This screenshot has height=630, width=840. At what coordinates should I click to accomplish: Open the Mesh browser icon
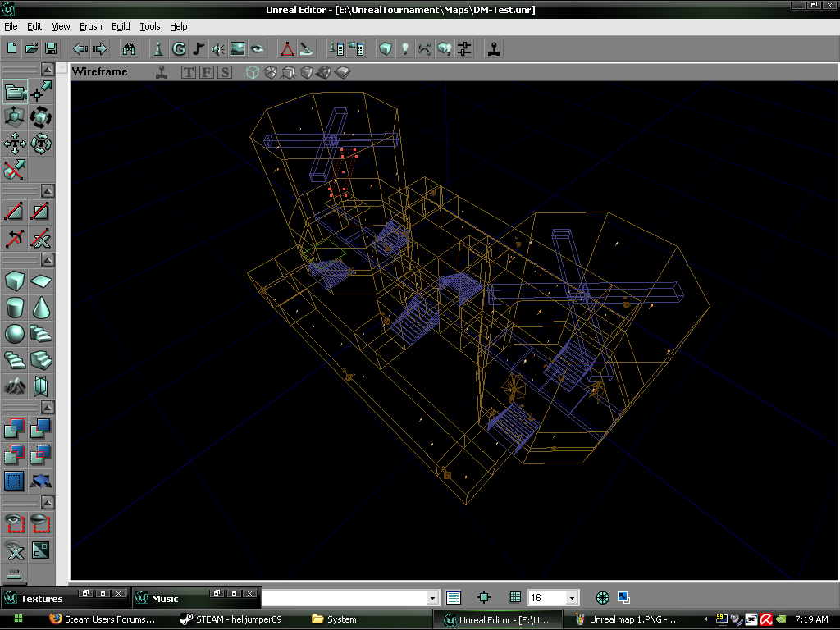(257, 48)
